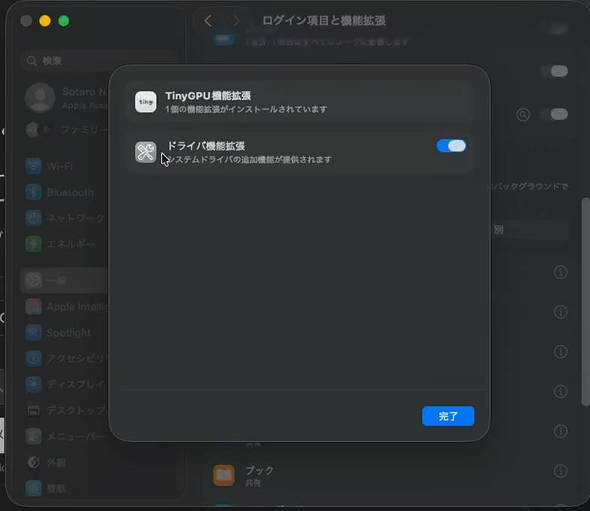Click the エネルギー sidebar icon

pyautogui.click(x=33, y=244)
